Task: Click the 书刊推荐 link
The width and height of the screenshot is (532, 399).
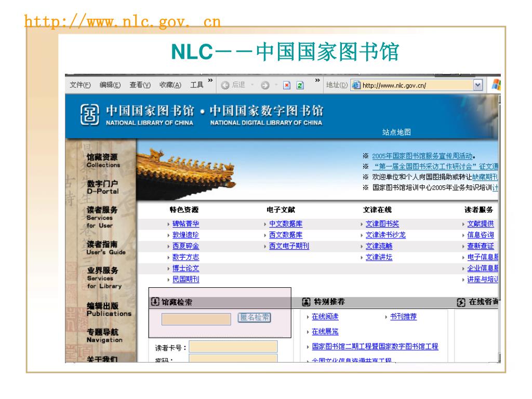Action: tap(403, 316)
